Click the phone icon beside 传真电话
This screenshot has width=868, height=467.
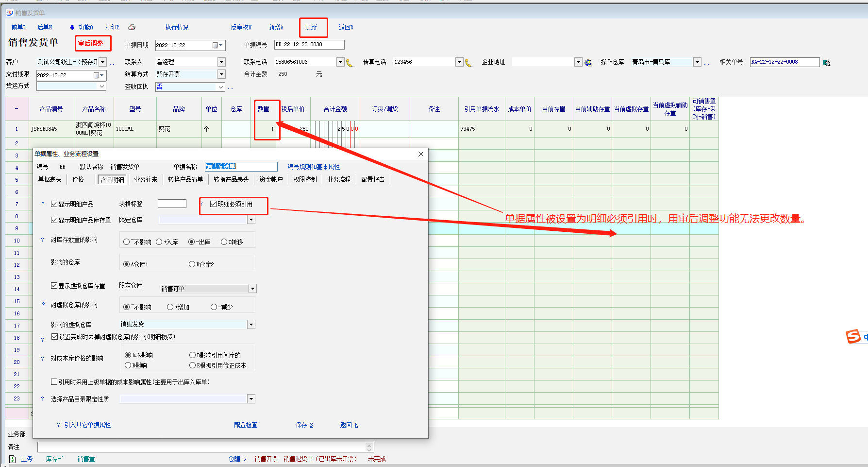(468, 63)
